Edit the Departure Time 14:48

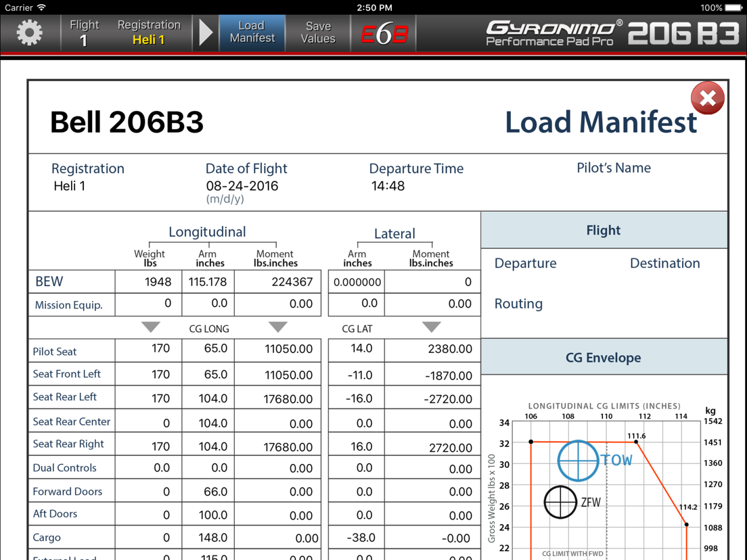pyautogui.click(x=388, y=186)
